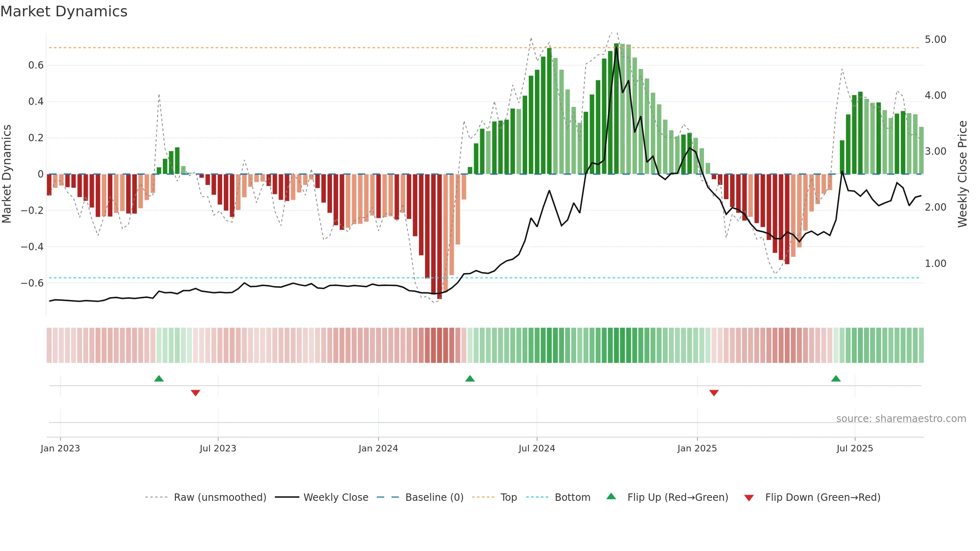Click the 1.00 price axis tick
The image size is (980, 551).
[935, 263]
